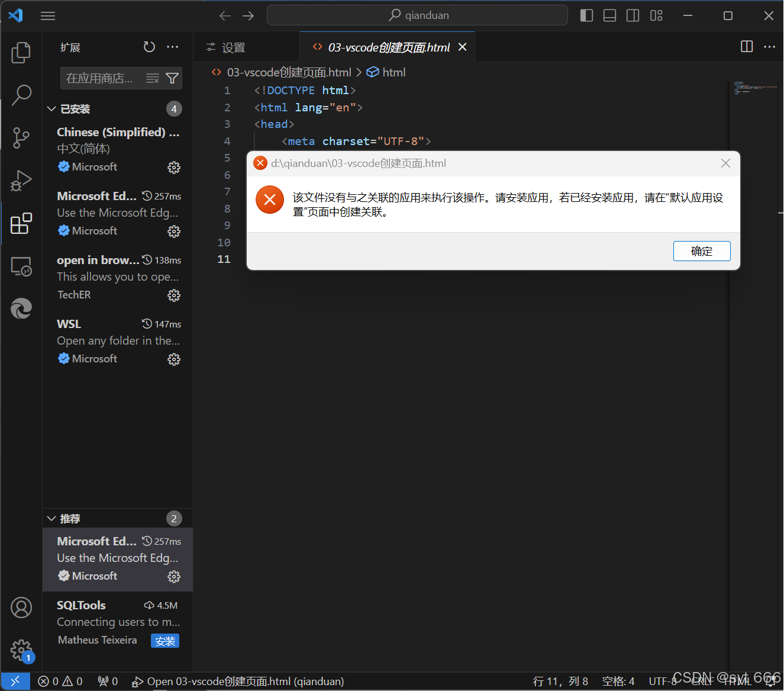Image resolution: width=784 pixels, height=691 pixels.
Task: Open ports indicator in status bar
Action: (108, 682)
